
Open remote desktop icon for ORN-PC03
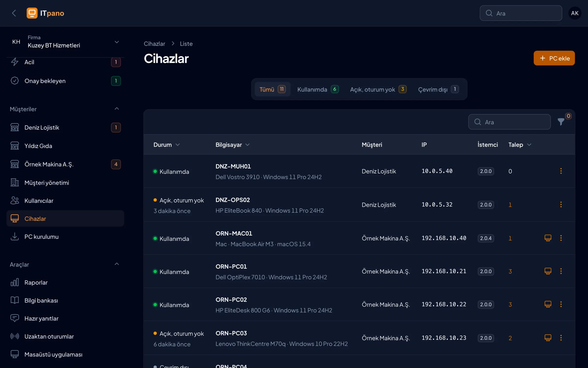pos(548,338)
